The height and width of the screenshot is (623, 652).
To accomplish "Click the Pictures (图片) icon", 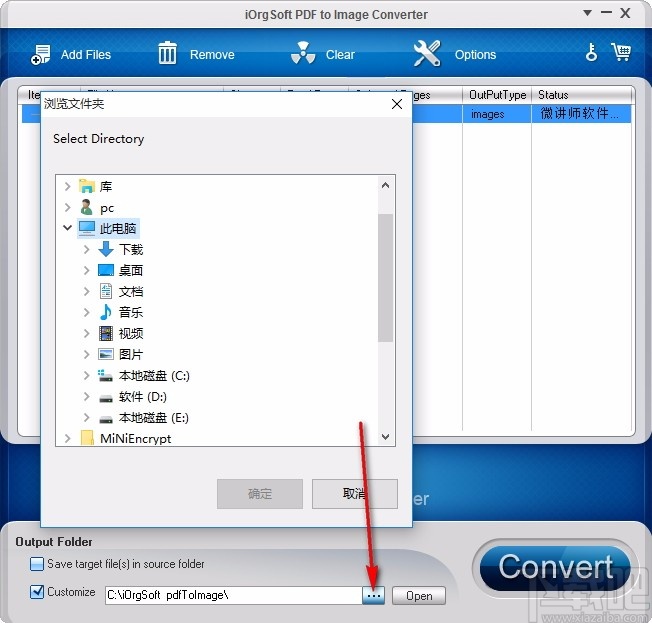I will (106, 354).
